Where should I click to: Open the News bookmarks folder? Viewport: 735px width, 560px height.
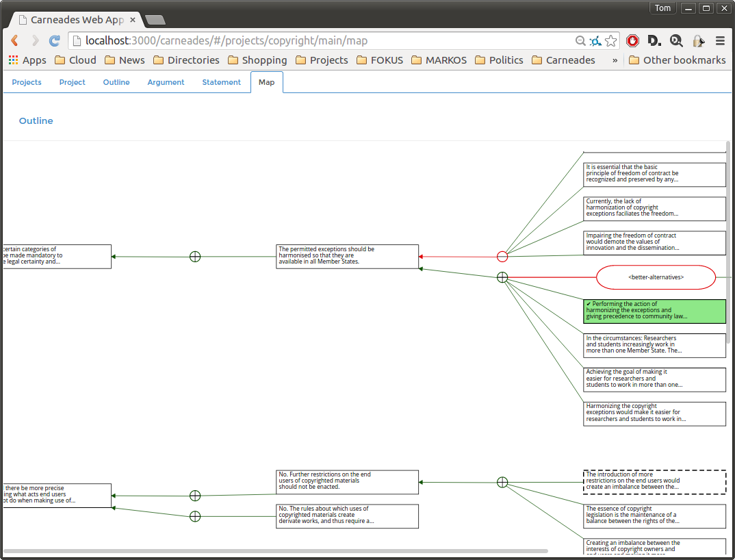[125, 60]
